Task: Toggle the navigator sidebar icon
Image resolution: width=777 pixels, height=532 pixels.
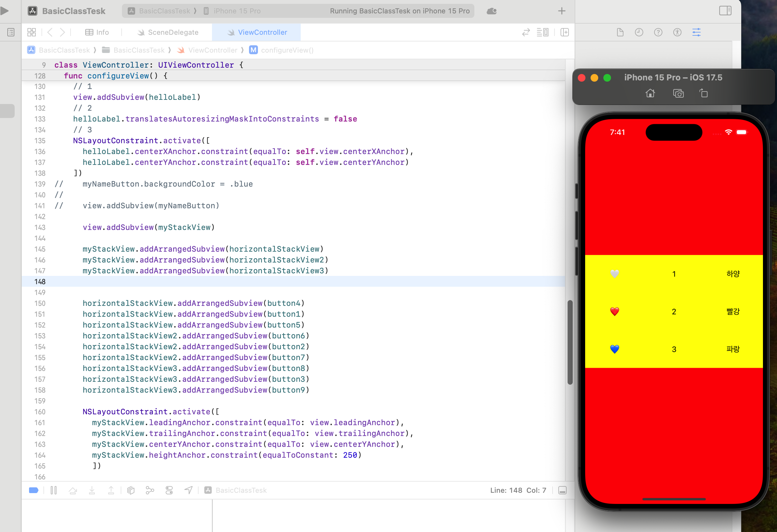Action: point(11,33)
